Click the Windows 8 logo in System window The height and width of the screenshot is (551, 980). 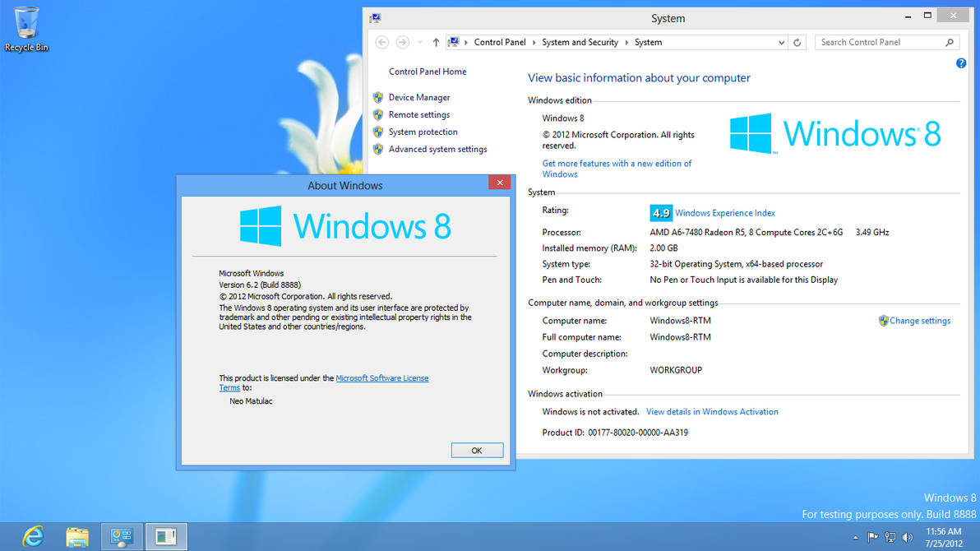835,133
